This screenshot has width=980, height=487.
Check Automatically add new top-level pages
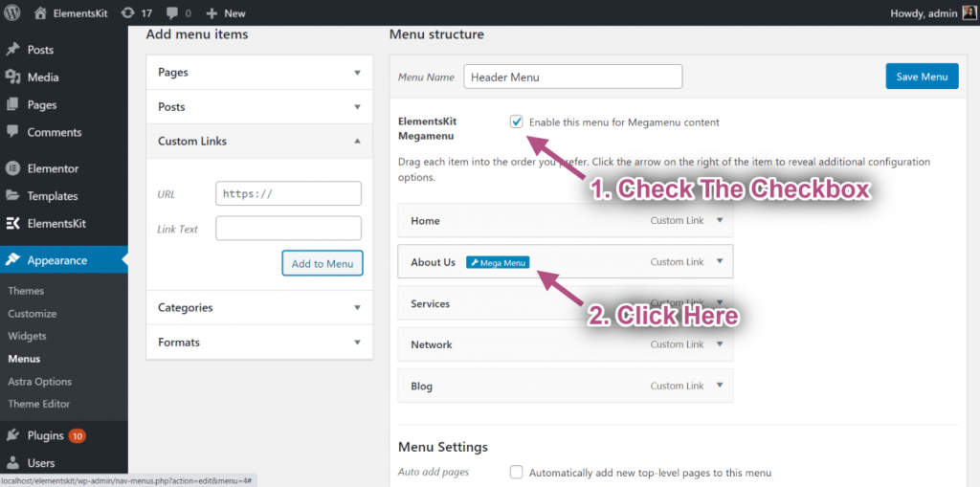517,472
